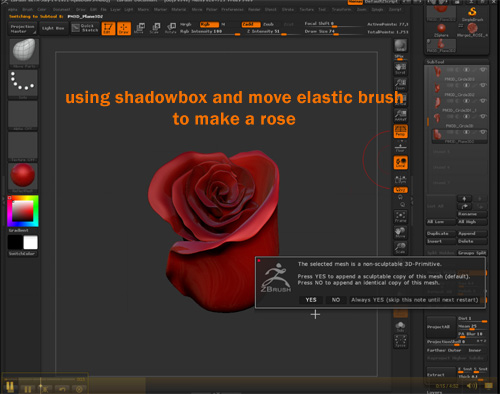The image size is (500, 394).
Task: Select the Move transform tool in top shelf
Action: point(139,29)
